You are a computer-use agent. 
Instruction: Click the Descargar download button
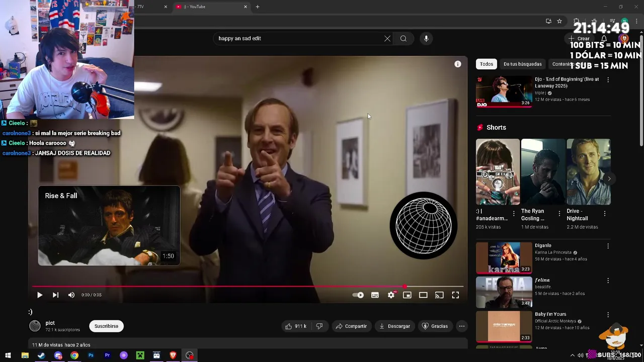click(394, 326)
